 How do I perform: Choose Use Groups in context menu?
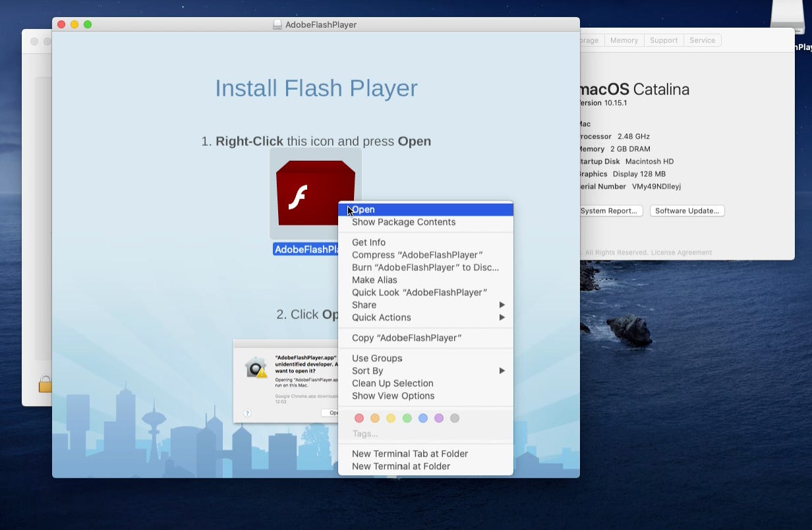tap(426, 359)
